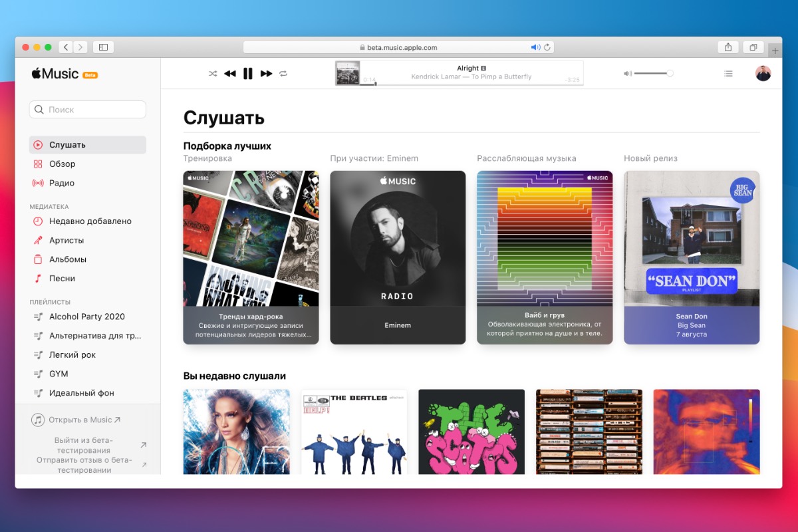Click the GYM playlist icon
Viewport: 798px width, 532px height.
[38, 374]
